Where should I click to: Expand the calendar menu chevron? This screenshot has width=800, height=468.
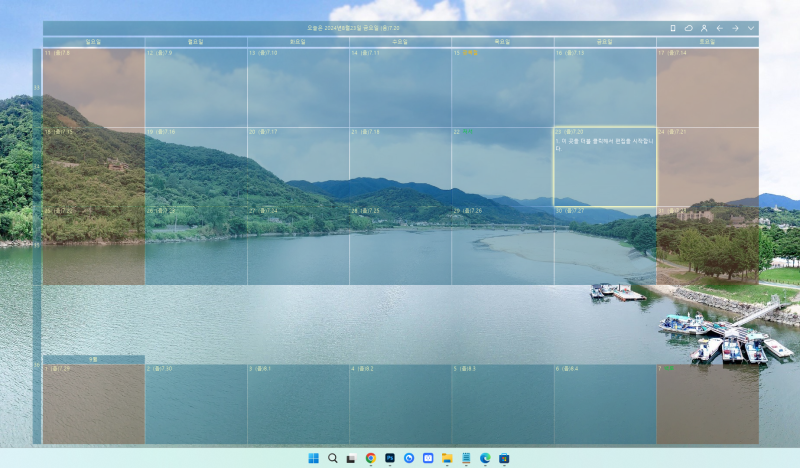pyautogui.click(x=751, y=28)
